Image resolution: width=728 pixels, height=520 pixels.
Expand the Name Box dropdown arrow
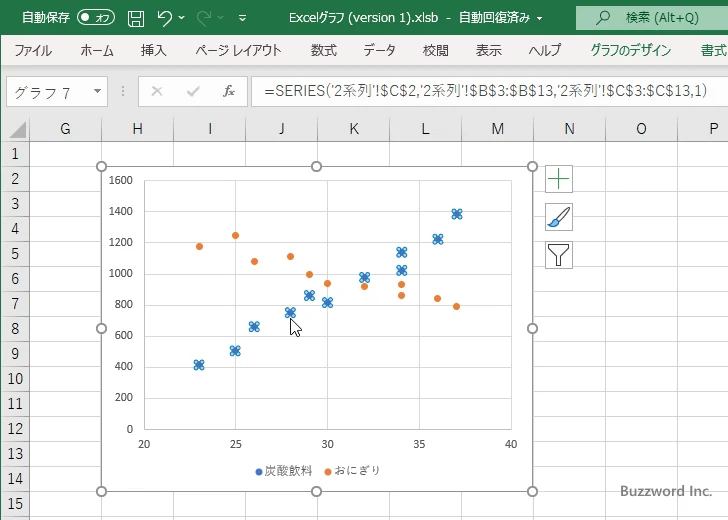98,91
